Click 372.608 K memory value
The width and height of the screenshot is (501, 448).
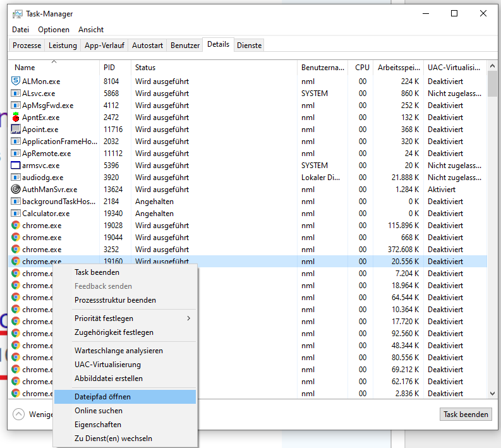click(x=403, y=250)
